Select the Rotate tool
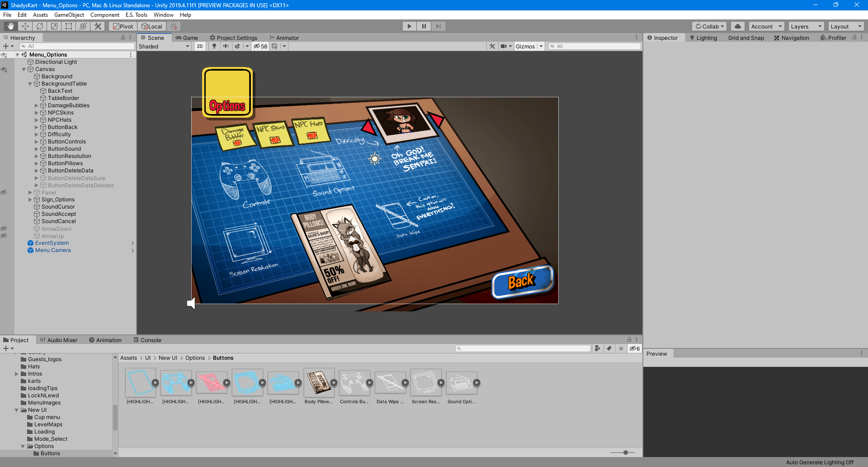Screen dimensions: 868x467 [40, 26]
